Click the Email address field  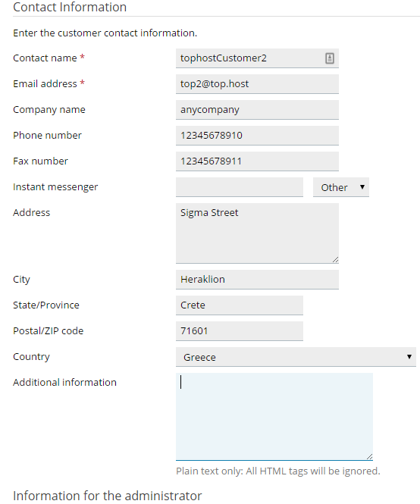click(257, 84)
